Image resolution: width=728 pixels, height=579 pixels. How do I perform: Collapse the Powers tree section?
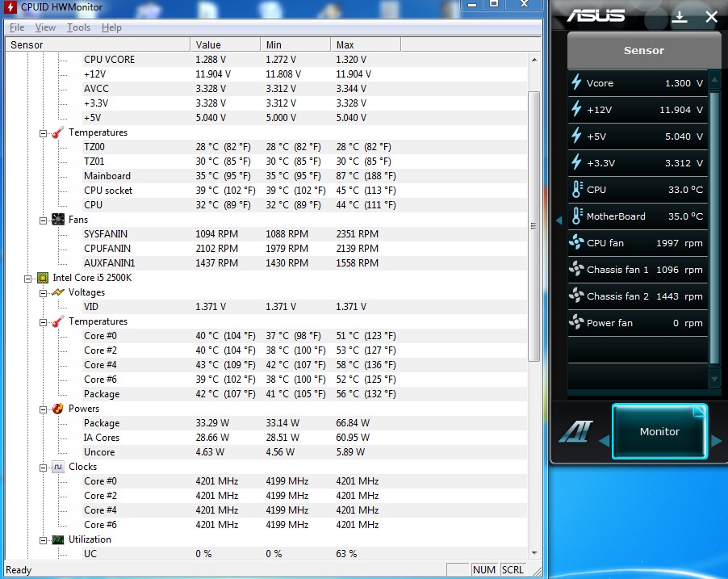(x=44, y=409)
